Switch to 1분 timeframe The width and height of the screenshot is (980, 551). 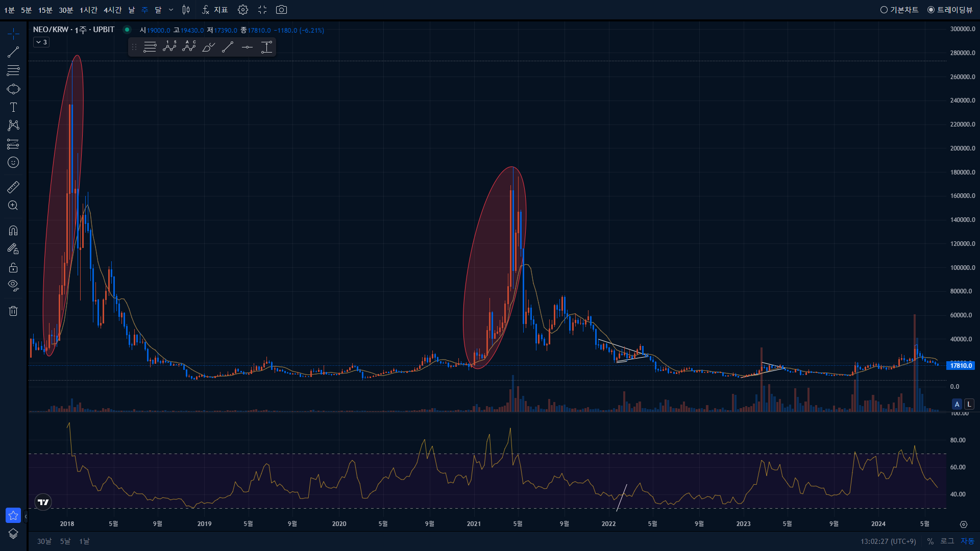tap(9, 10)
